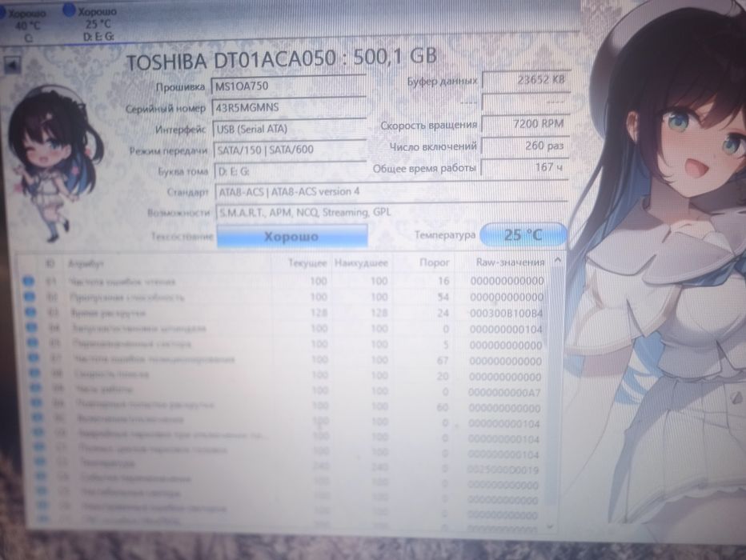The height and width of the screenshot is (560, 746).
Task: Click the Порог column header
Action: tap(434, 262)
